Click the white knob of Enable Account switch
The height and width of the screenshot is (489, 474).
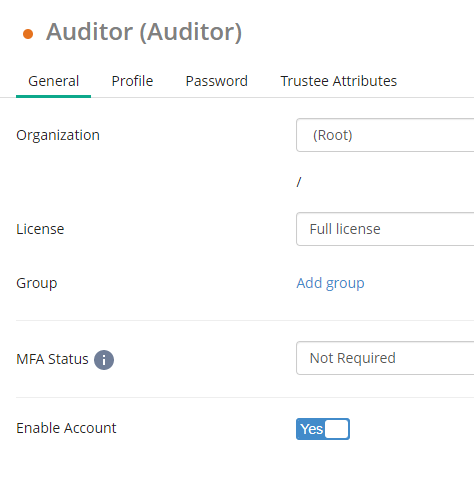click(337, 429)
